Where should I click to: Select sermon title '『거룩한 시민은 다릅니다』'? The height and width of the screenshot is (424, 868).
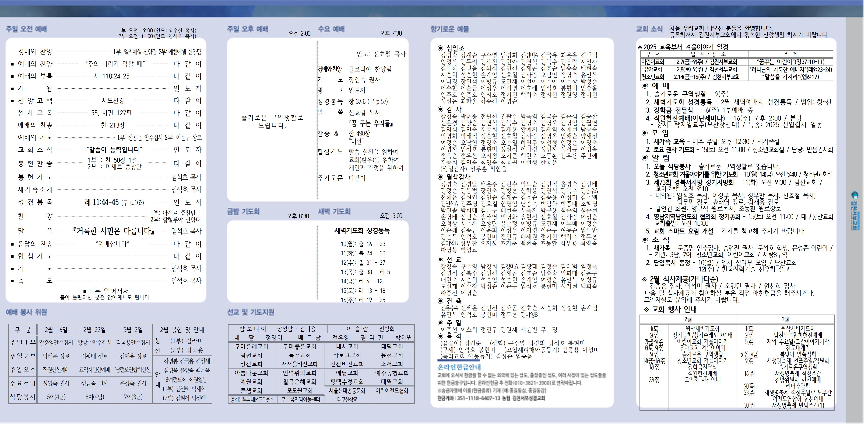coord(114,231)
